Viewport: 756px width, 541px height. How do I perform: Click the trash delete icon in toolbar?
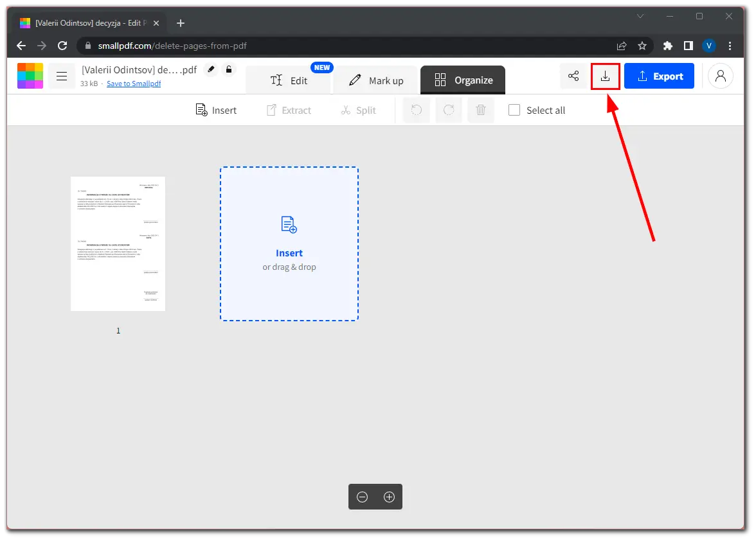[480, 110]
